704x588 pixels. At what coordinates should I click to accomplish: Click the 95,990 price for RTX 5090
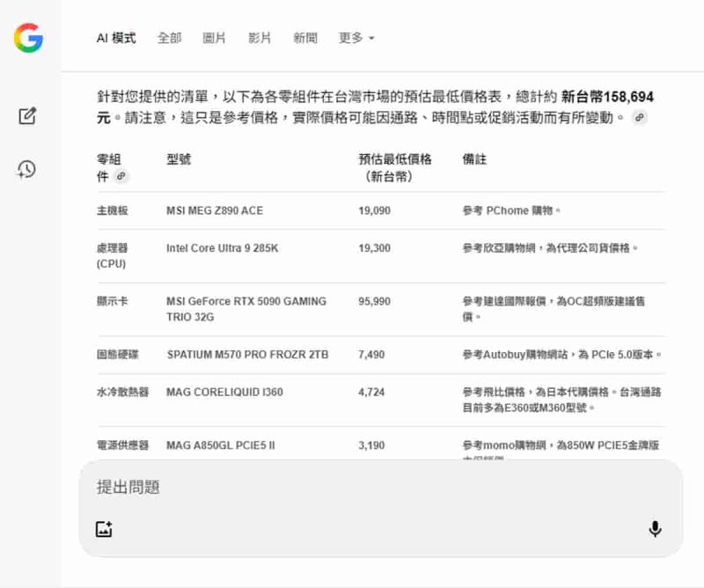[374, 301]
